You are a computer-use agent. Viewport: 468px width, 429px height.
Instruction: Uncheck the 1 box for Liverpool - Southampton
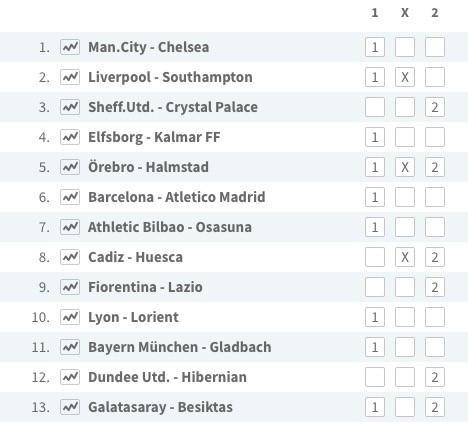(x=375, y=77)
